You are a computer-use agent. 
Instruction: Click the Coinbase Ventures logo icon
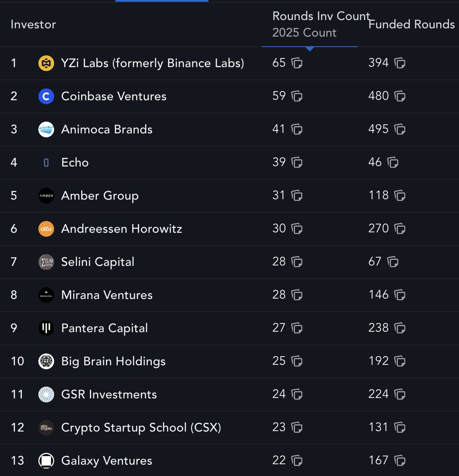pos(46,96)
